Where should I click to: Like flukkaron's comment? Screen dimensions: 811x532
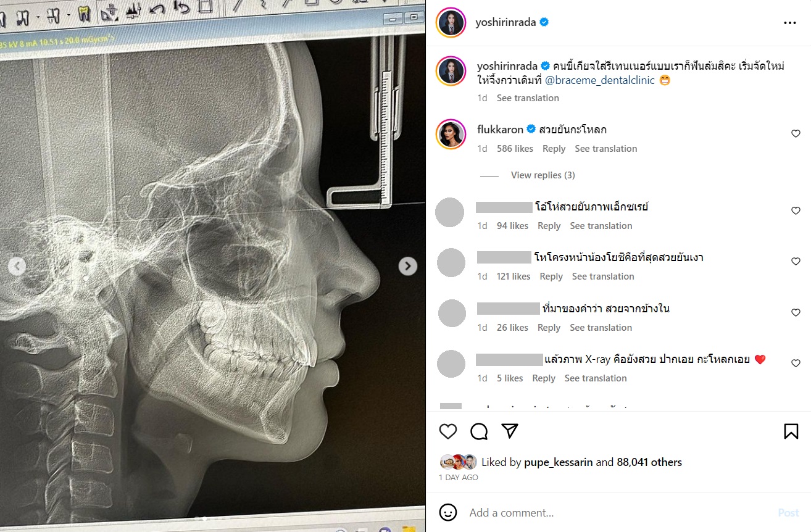[796, 134]
